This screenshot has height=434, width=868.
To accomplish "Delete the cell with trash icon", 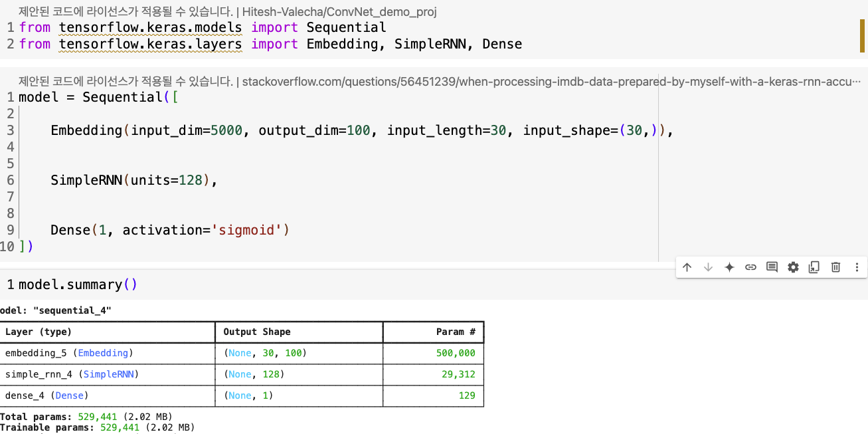I will pos(835,267).
